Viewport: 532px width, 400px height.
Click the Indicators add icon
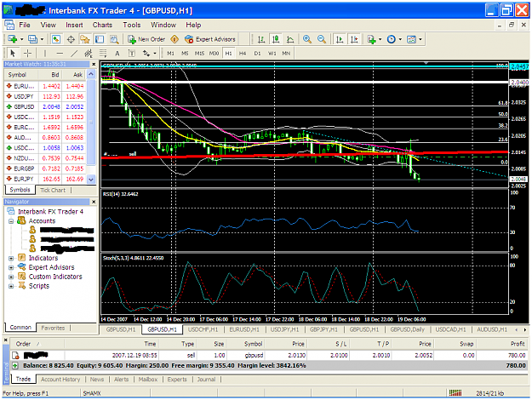coord(371,39)
